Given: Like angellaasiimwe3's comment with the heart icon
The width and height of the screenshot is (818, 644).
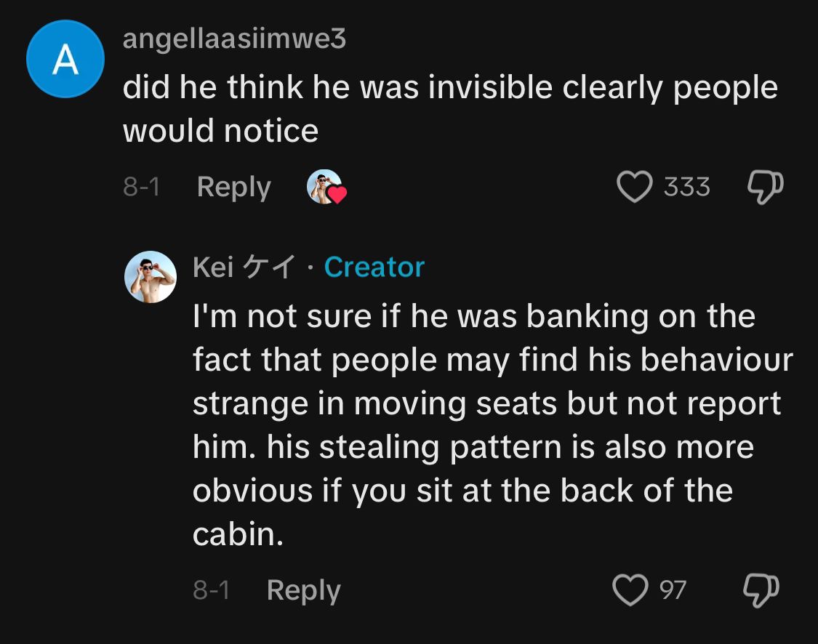Looking at the screenshot, I should pos(633,187).
